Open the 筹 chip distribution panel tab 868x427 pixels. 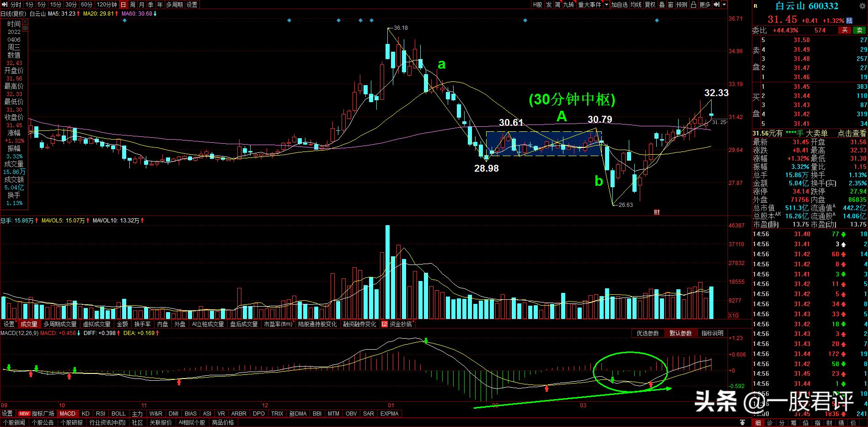(794, 422)
